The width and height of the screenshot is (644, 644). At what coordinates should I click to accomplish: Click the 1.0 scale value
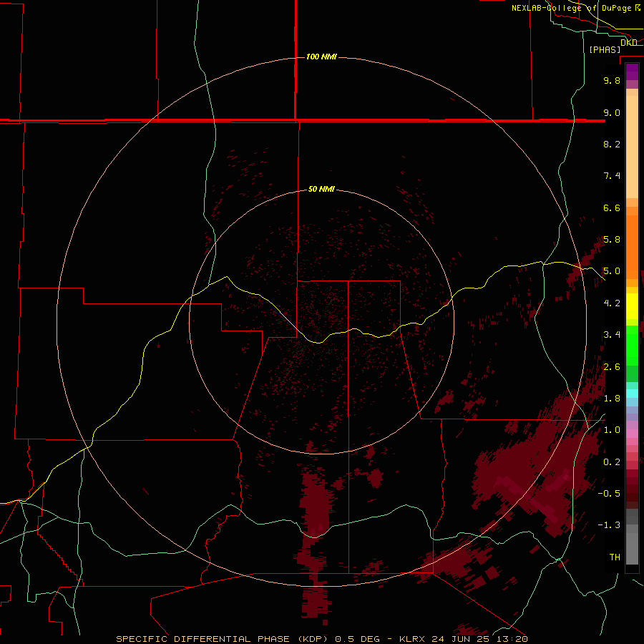pos(612,430)
